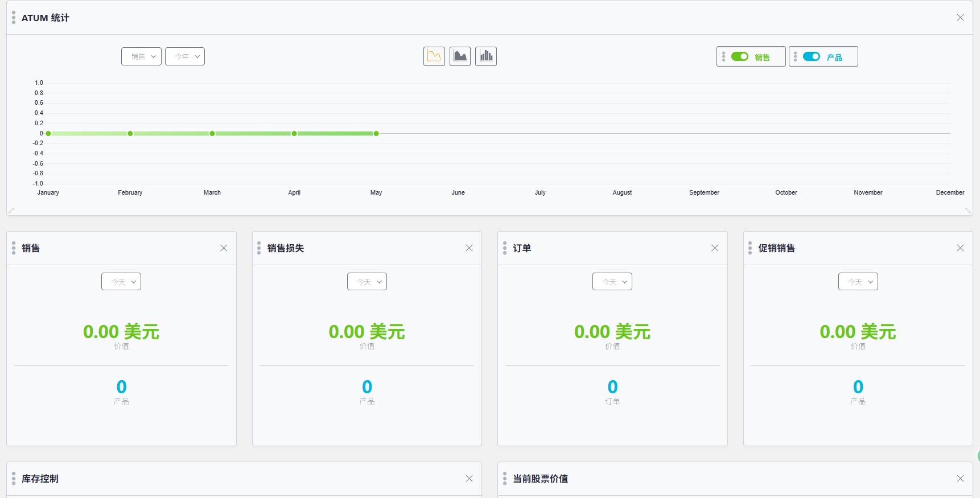Viewport: 980px width, 498px height.
Task: Click the resize handle at chart bottom-right
Action: (x=967, y=210)
